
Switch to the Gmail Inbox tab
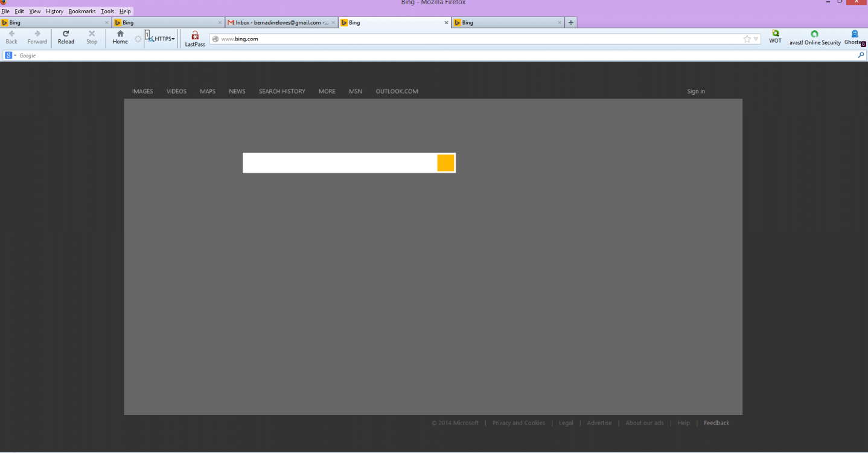[280, 23]
